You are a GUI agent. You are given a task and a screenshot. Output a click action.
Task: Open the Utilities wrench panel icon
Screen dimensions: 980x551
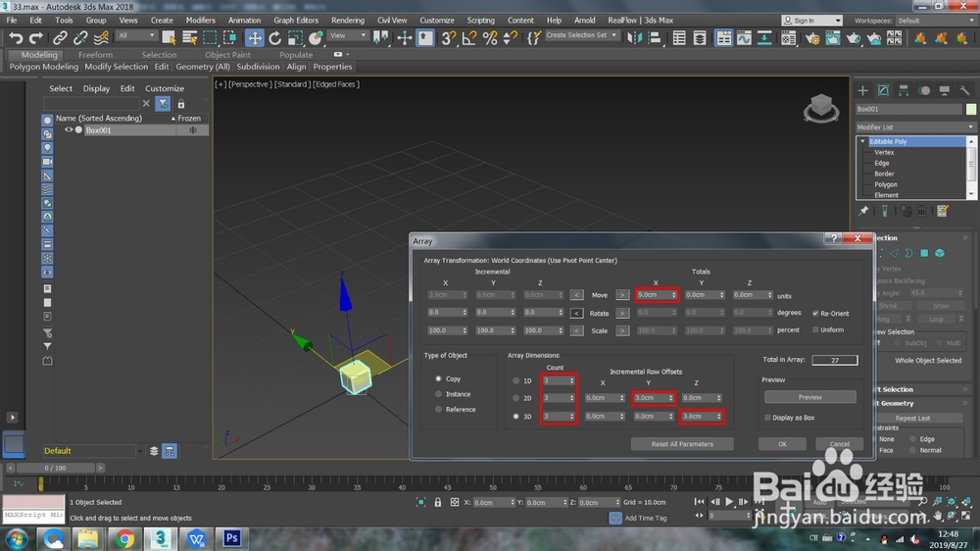click(x=964, y=90)
